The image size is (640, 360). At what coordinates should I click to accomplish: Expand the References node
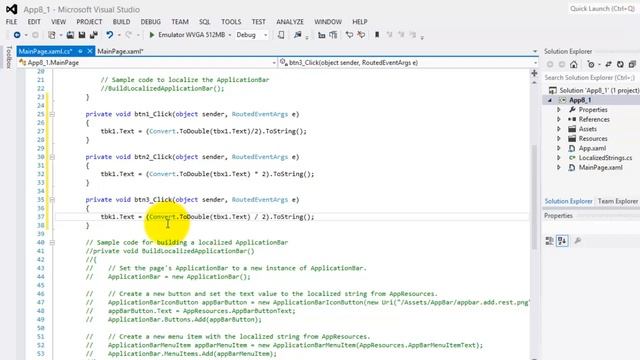coord(559,119)
